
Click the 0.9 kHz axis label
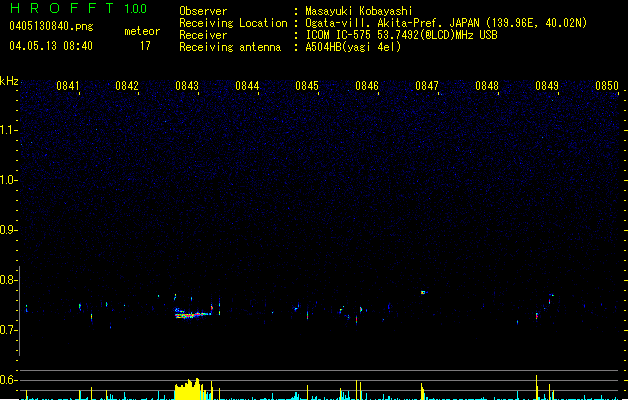[x=9, y=230]
